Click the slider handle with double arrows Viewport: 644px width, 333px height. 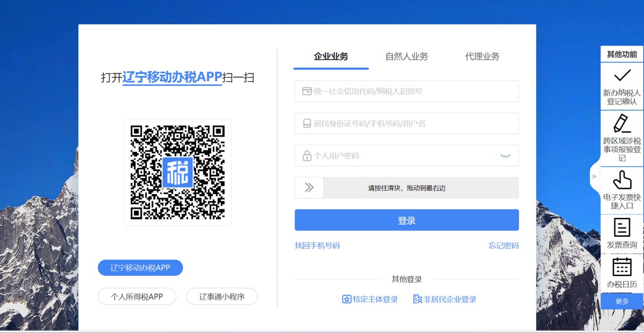click(x=309, y=188)
